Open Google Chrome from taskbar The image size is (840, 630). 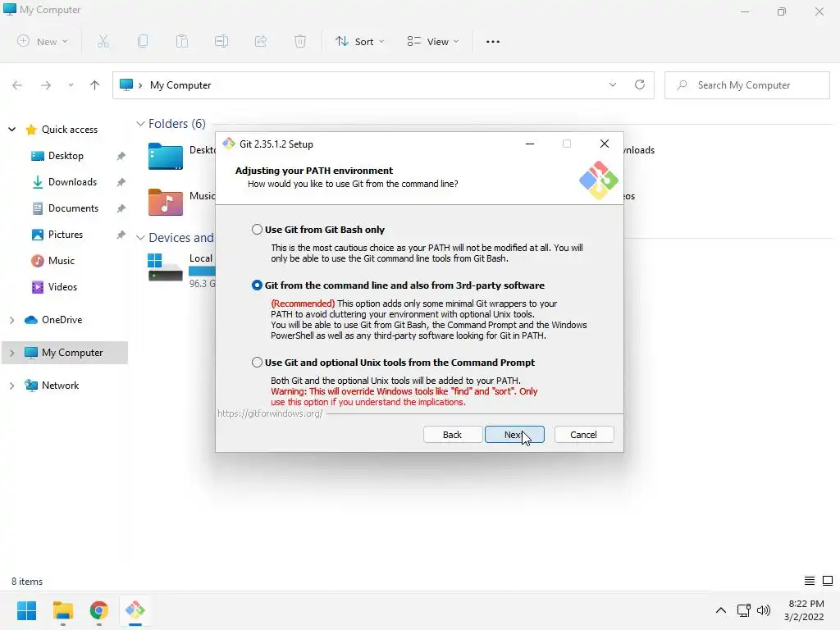click(x=99, y=610)
